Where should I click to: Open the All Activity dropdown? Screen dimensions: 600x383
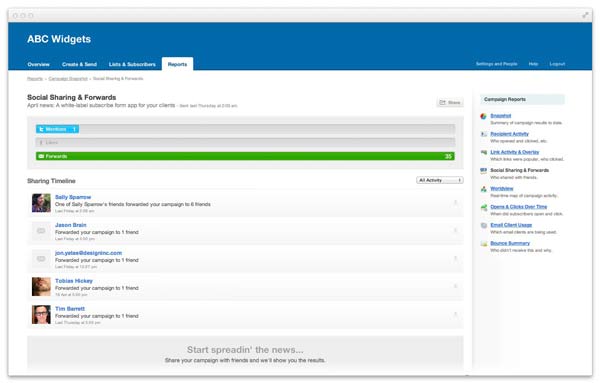click(440, 180)
